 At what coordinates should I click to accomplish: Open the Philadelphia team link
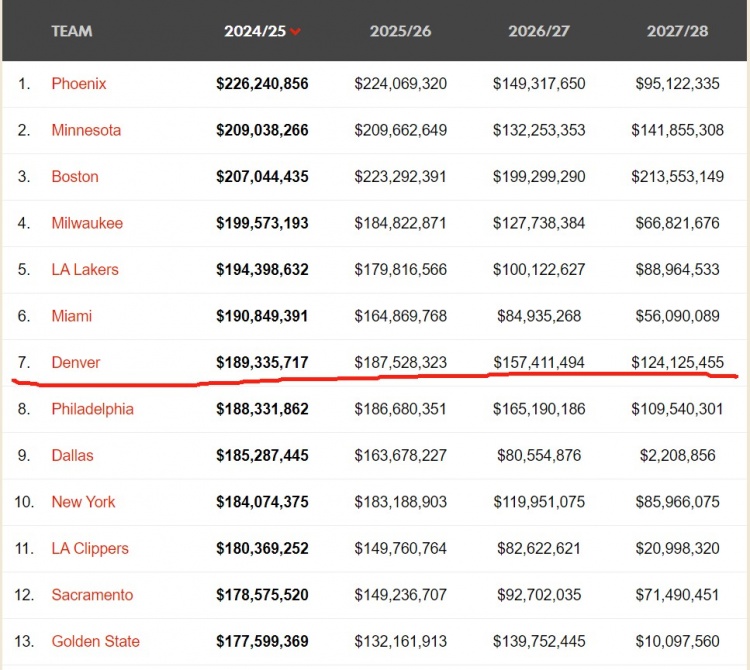(x=93, y=409)
